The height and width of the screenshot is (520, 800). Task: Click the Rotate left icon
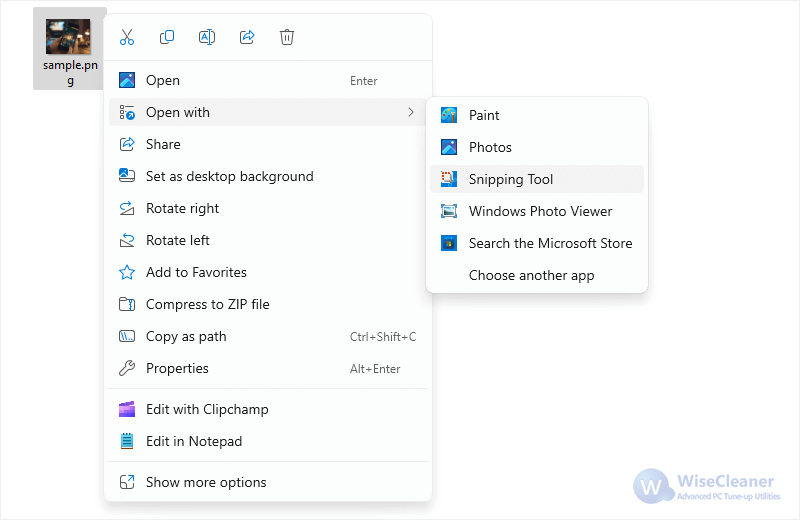tap(127, 240)
